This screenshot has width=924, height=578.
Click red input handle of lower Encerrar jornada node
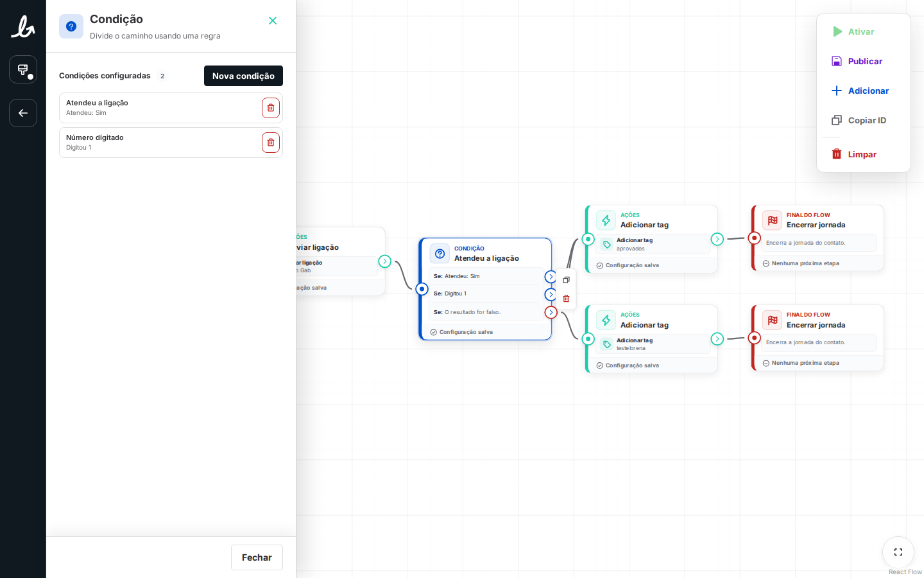(755, 338)
